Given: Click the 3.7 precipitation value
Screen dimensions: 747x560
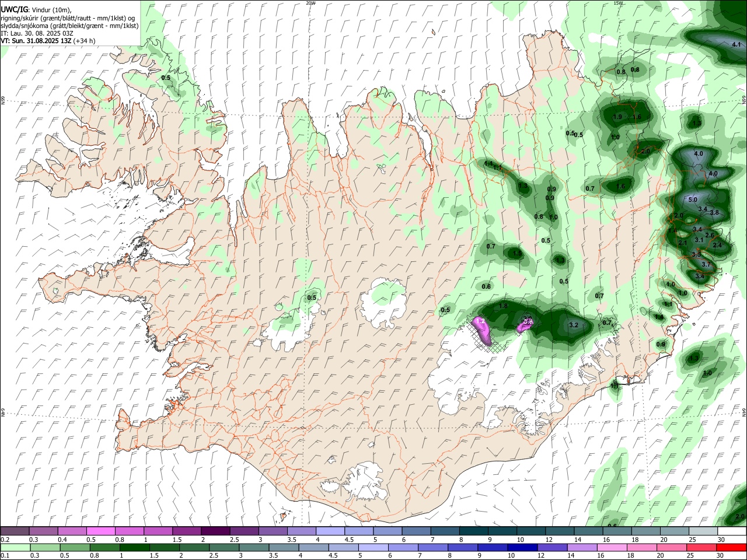Looking at the screenshot, I should (706, 264).
